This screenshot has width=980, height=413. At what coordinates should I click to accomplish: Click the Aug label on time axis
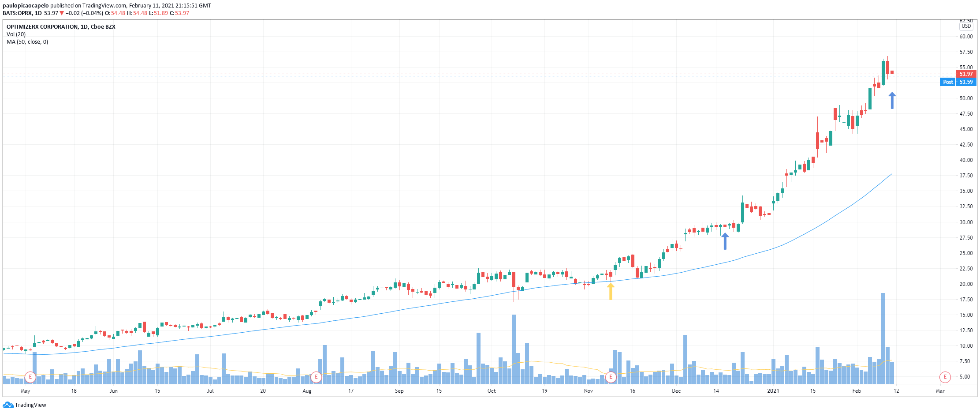click(x=307, y=391)
